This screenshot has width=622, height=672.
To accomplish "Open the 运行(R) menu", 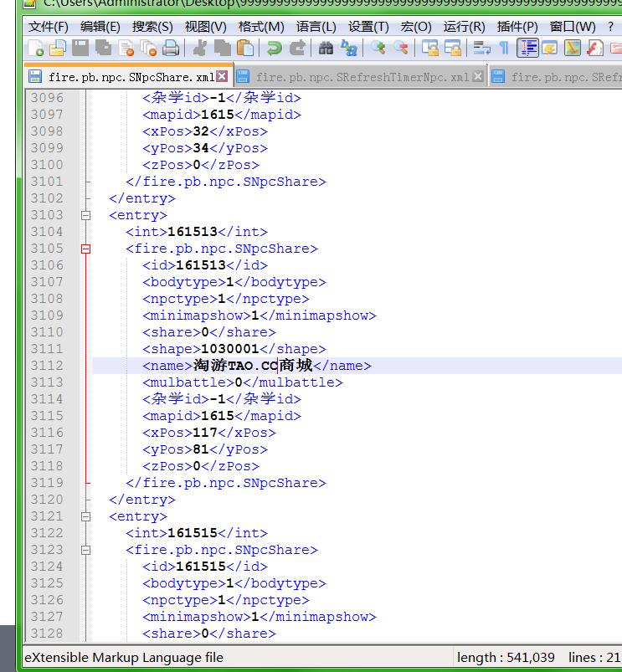I will pyautogui.click(x=465, y=27).
